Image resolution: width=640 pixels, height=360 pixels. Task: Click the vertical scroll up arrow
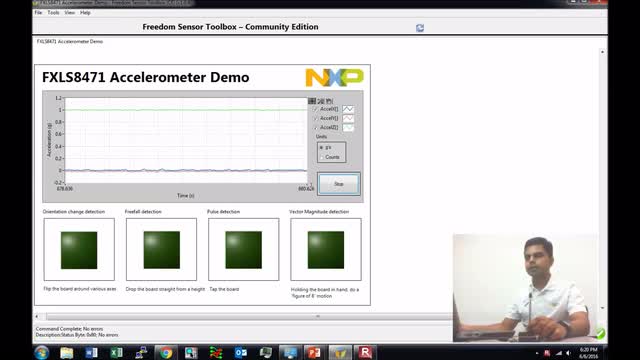point(602,52)
